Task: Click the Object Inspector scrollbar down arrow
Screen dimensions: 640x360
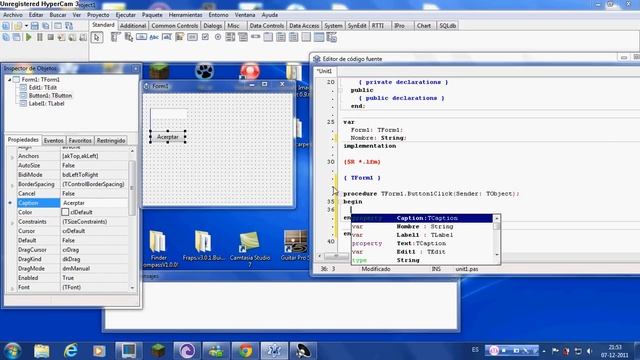Action: point(132,288)
